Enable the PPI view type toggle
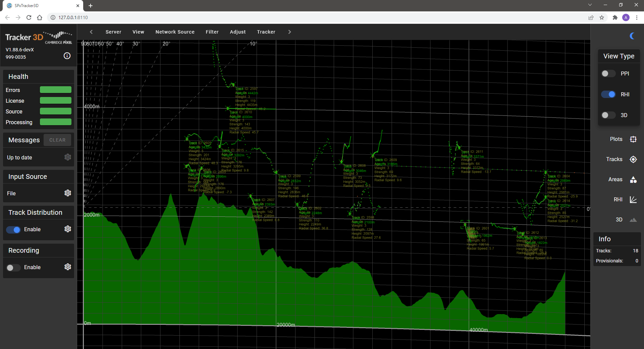 click(608, 73)
